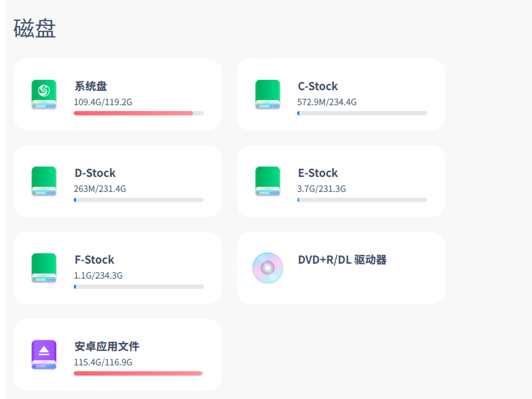Screen dimensions: 532x399
Task: Open the F-Stock drive name
Action: tap(94, 260)
